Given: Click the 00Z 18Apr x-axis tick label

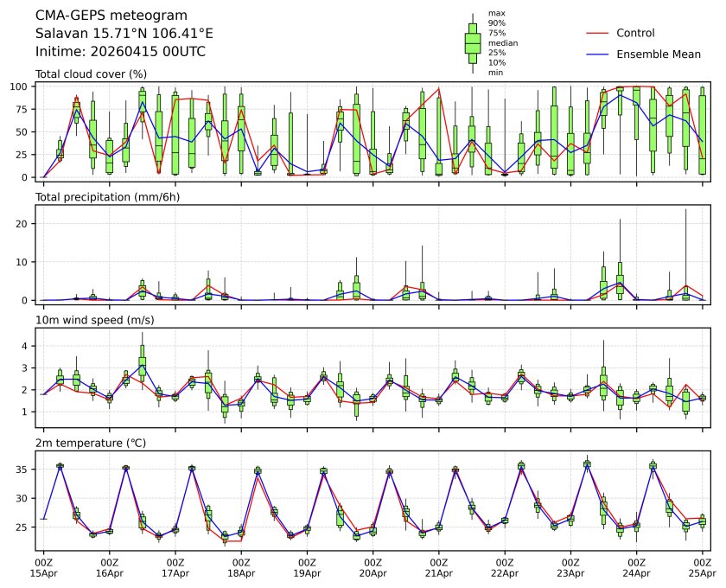Looking at the screenshot, I should [241, 567].
